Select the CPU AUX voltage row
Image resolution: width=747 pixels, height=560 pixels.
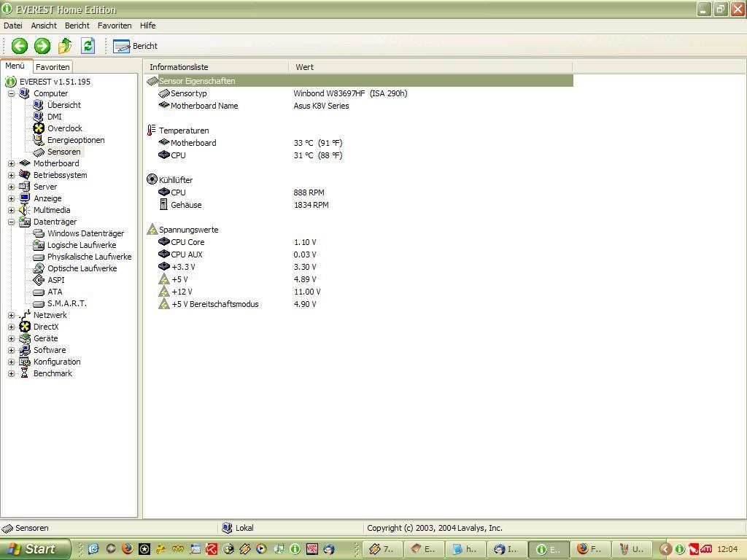[359, 254]
